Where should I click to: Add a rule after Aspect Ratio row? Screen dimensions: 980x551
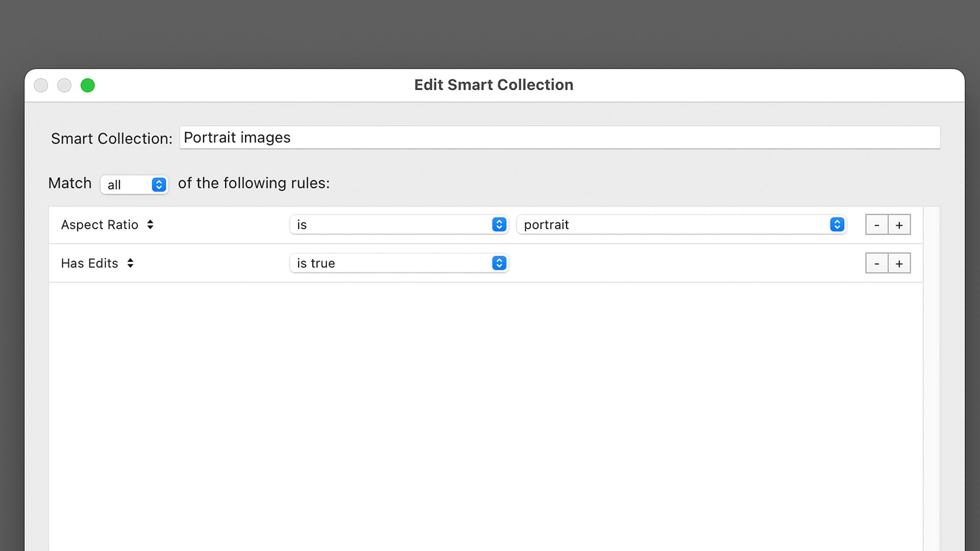coord(899,225)
